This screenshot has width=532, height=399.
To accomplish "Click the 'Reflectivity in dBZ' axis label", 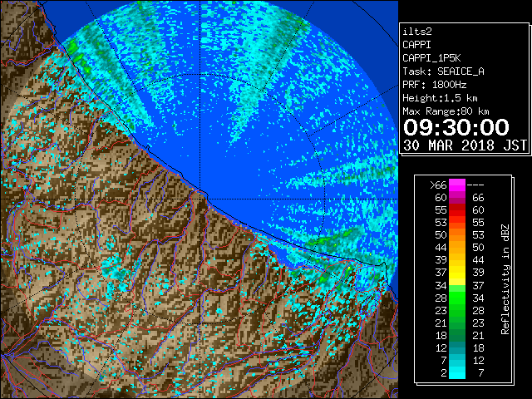I will (x=505, y=279).
